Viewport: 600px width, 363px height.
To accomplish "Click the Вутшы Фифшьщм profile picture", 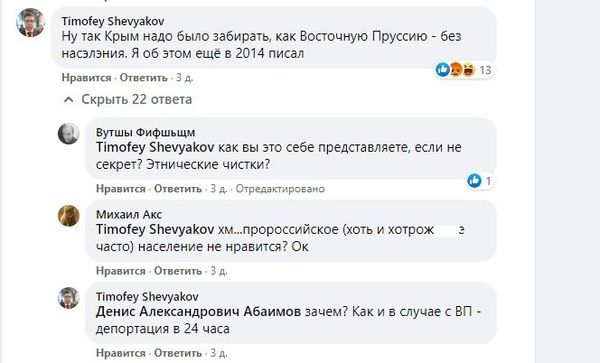I will [68, 134].
